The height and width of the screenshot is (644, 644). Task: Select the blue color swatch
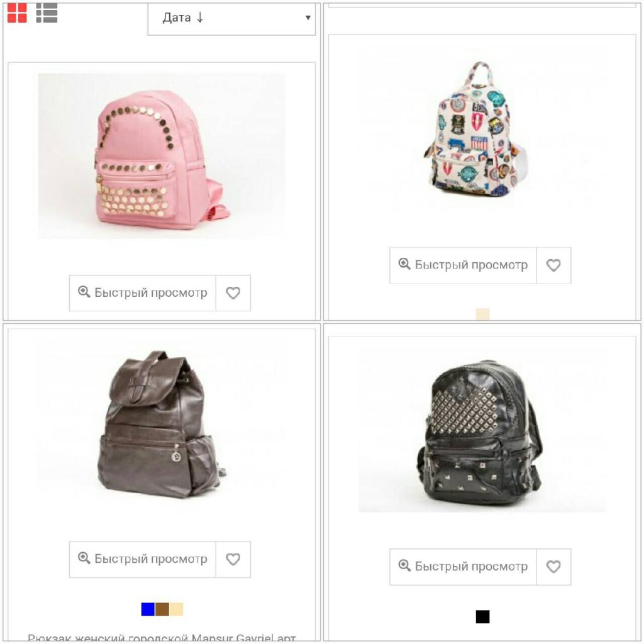[x=148, y=609]
